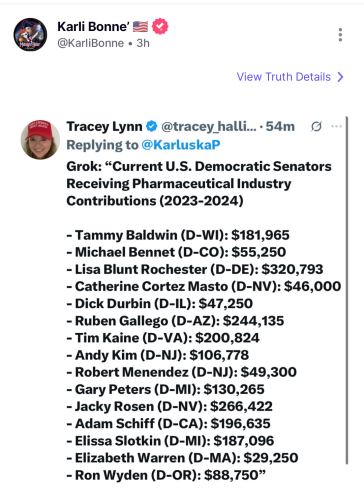Click the Lisa Blunt Rochester $320,793 line
Screen dimensions: 364x500
point(195,269)
